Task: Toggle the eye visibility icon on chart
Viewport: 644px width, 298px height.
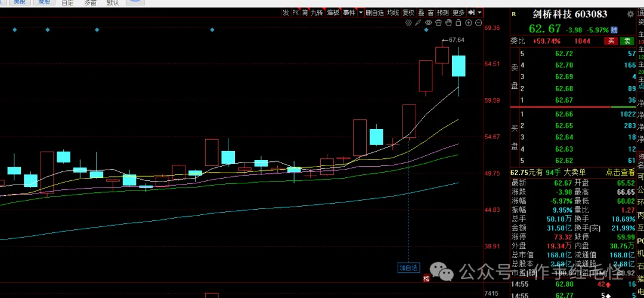Action: [x=428, y=23]
